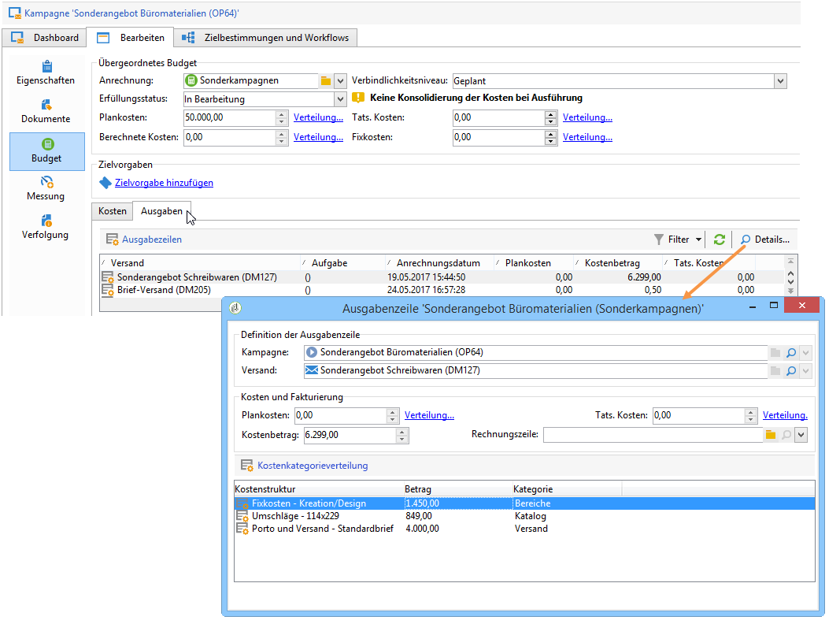The width and height of the screenshot is (840, 635).
Task: Click Verteilung link next to Fixkosten
Action: pyautogui.click(x=587, y=137)
